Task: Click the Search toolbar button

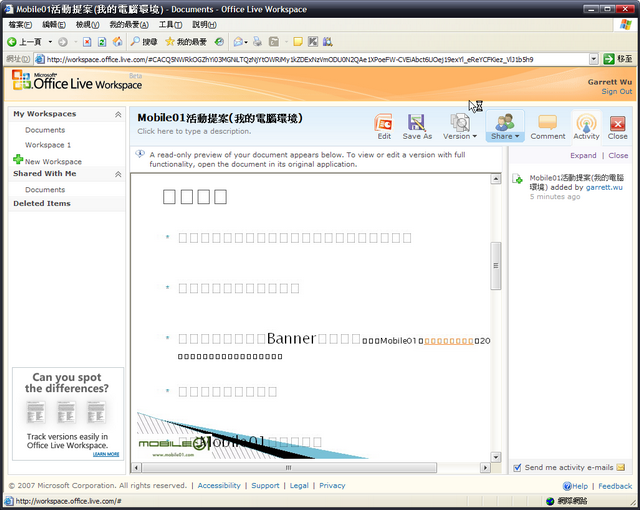Action: tap(144, 42)
